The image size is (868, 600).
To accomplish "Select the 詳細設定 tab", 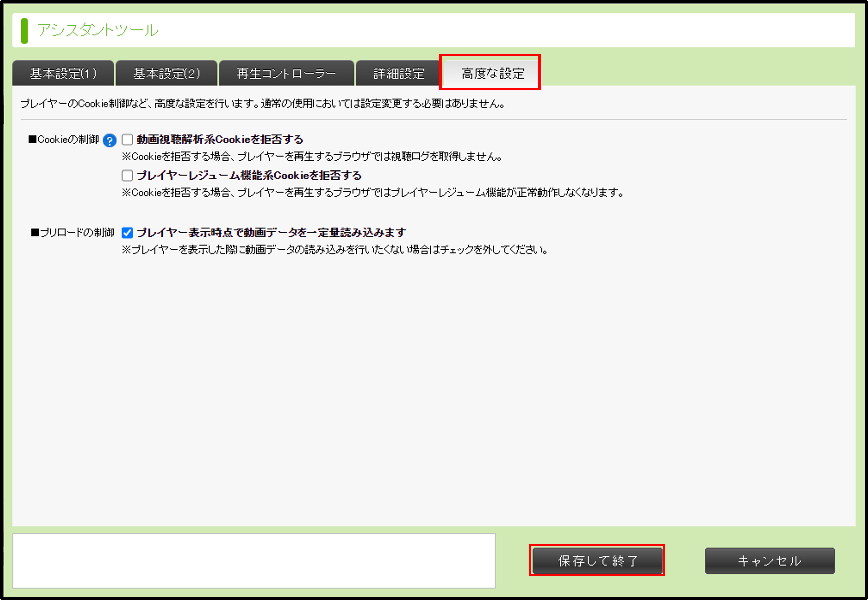I will pos(399,73).
